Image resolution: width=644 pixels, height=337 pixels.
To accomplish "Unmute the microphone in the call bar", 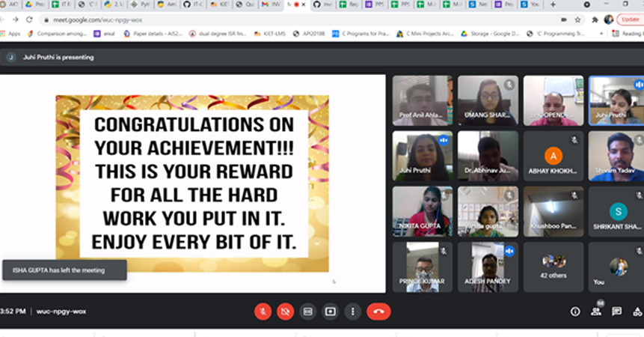I will click(263, 312).
